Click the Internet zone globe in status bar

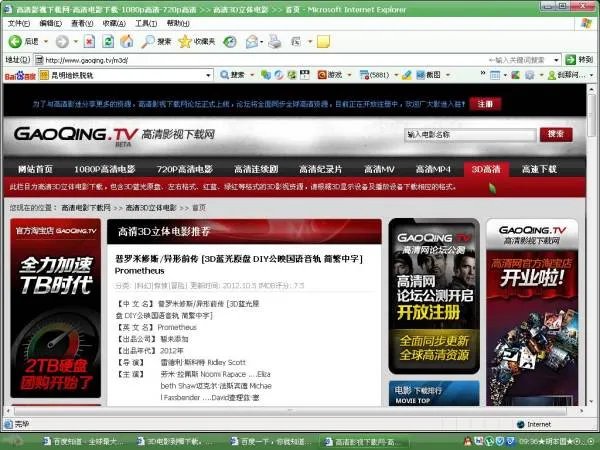(520, 424)
